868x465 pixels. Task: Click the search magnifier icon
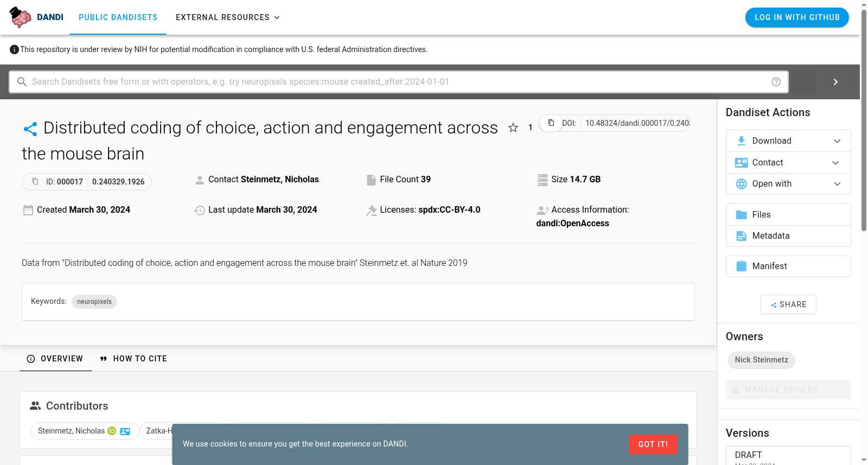[22, 82]
